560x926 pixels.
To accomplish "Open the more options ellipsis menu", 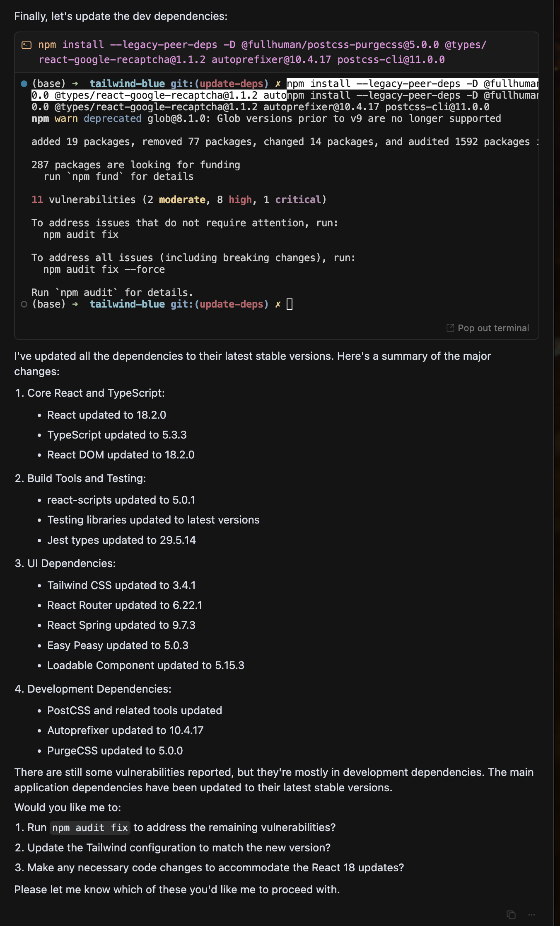I will (532, 914).
